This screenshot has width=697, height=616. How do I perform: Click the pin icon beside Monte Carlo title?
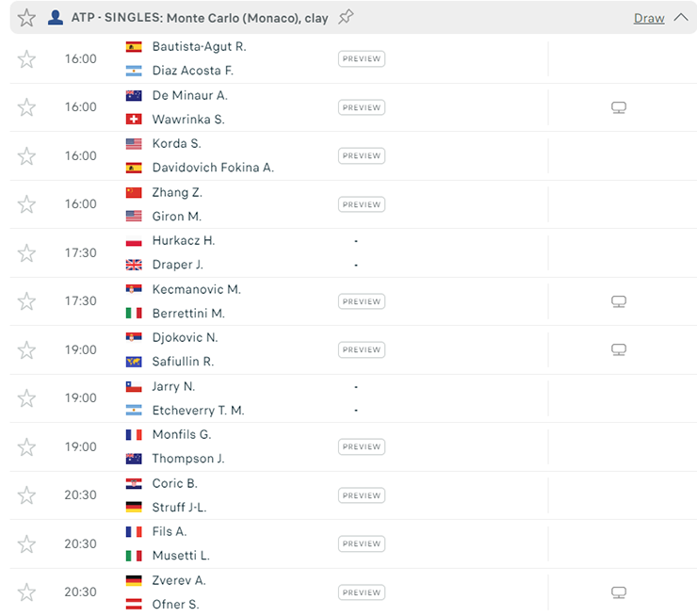point(346,17)
